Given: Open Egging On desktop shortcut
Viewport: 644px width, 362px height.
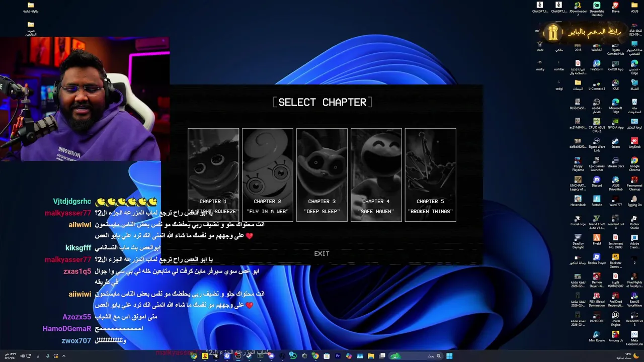Looking at the screenshot, I should pos(634,201).
